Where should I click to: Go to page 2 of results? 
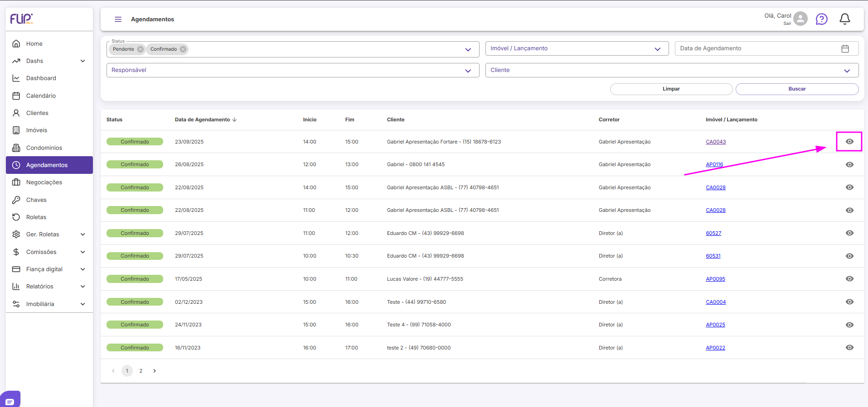[x=141, y=371]
